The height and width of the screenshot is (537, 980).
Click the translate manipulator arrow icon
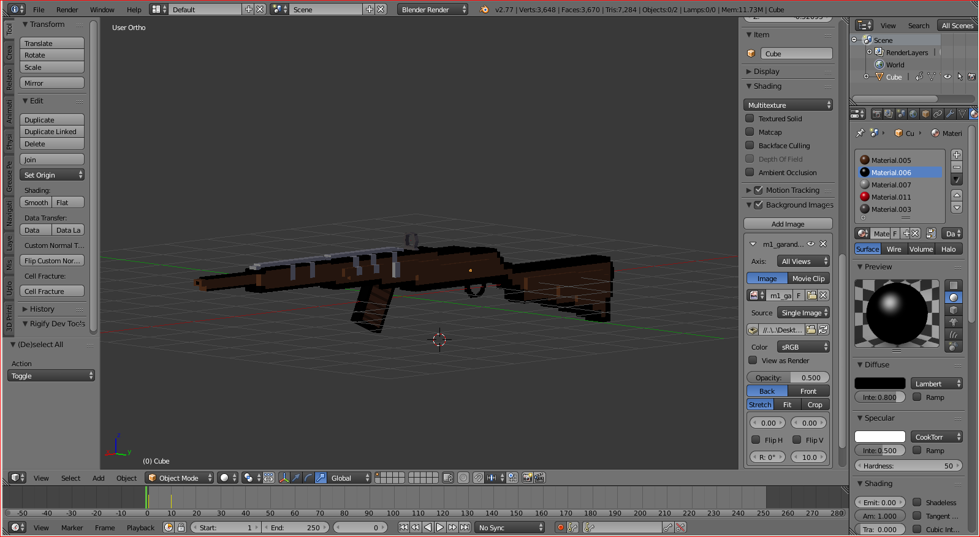pyautogui.click(x=296, y=478)
